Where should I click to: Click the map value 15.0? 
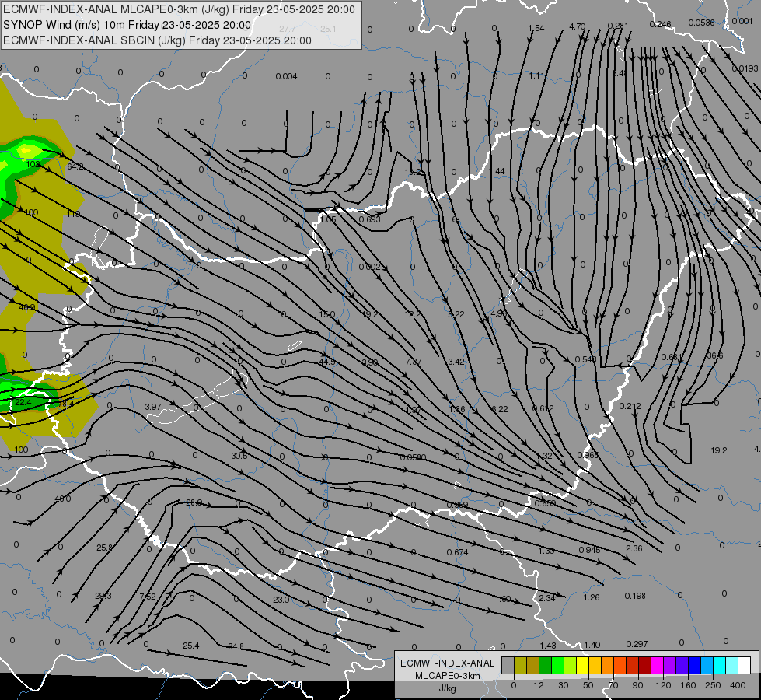pyautogui.click(x=327, y=314)
